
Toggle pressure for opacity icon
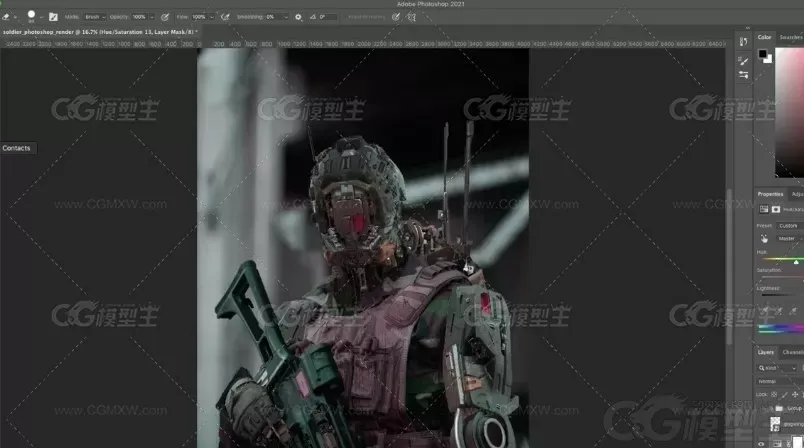(165, 17)
